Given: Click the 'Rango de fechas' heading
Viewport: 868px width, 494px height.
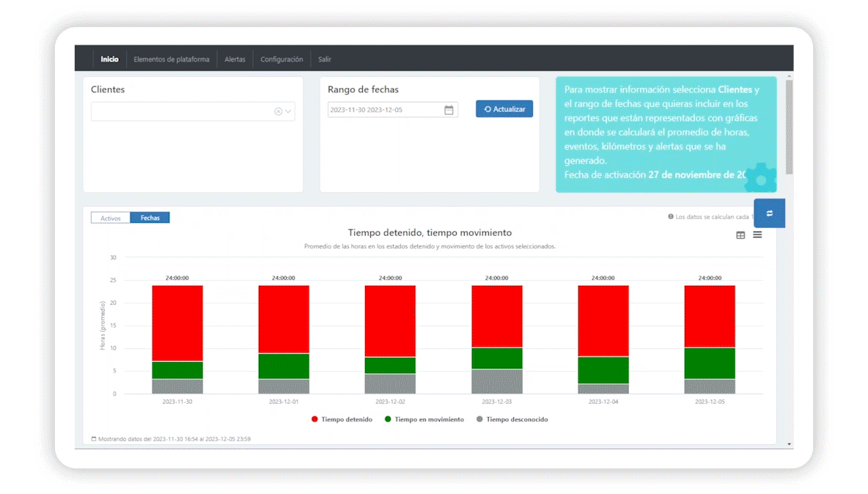Looking at the screenshot, I should (x=363, y=89).
